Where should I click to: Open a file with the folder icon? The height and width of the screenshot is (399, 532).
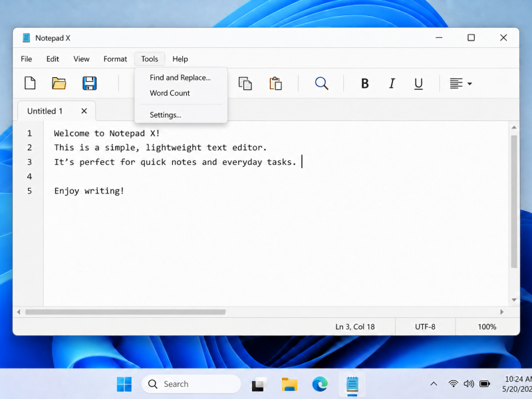(x=59, y=83)
